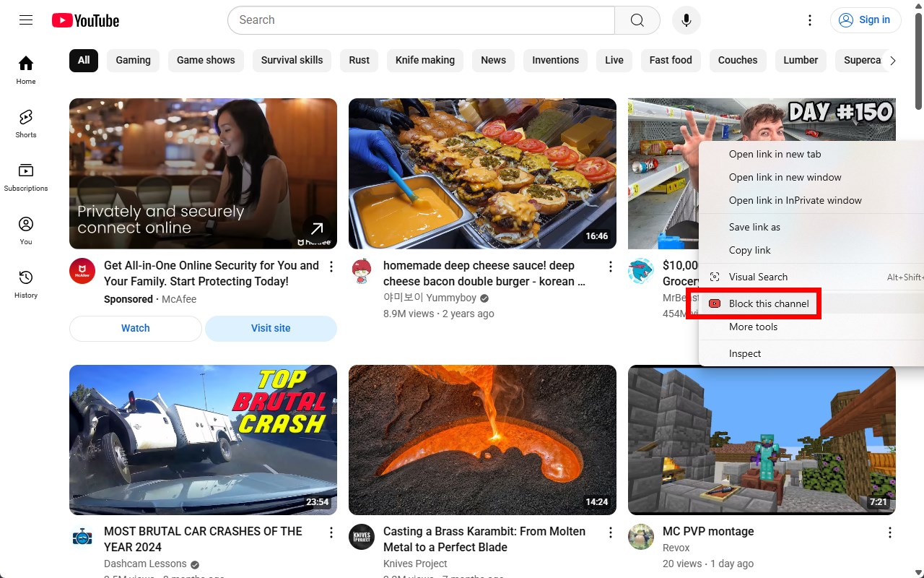924x578 pixels.
Task: Select the News filter chip
Action: (494, 60)
